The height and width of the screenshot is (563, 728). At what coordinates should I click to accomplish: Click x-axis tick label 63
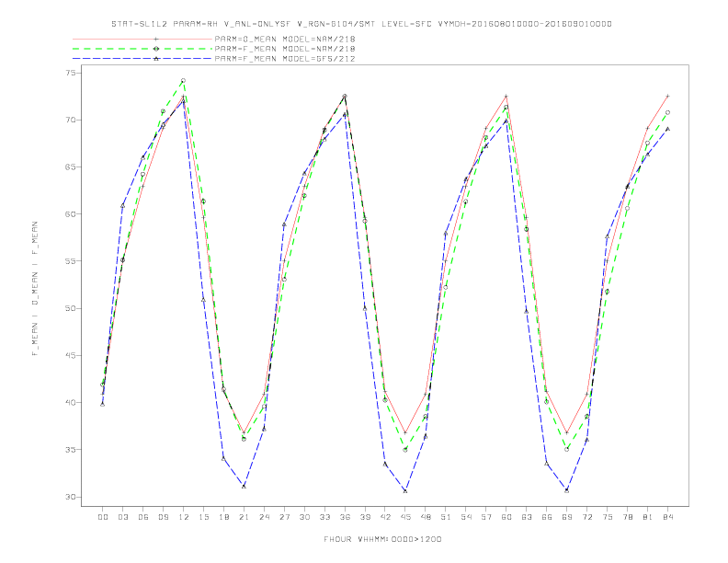[527, 517]
